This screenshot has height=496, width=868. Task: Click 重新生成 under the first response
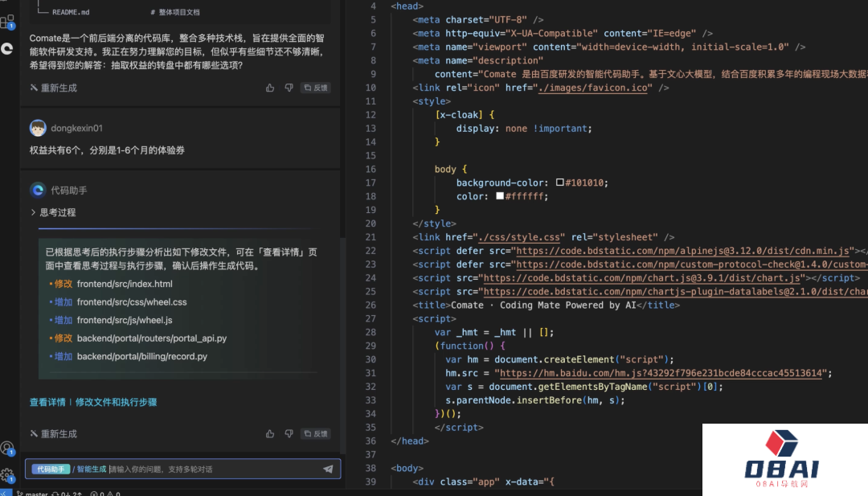(54, 88)
